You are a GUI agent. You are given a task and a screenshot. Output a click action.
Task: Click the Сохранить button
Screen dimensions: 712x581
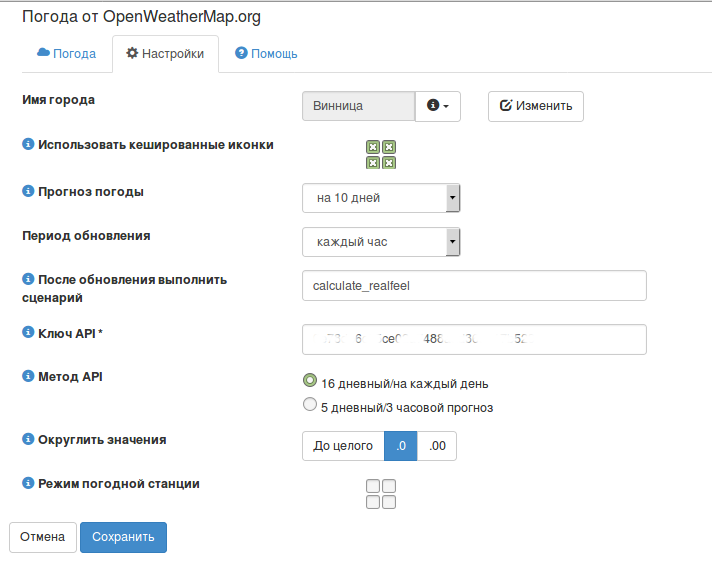pos(124,537)
